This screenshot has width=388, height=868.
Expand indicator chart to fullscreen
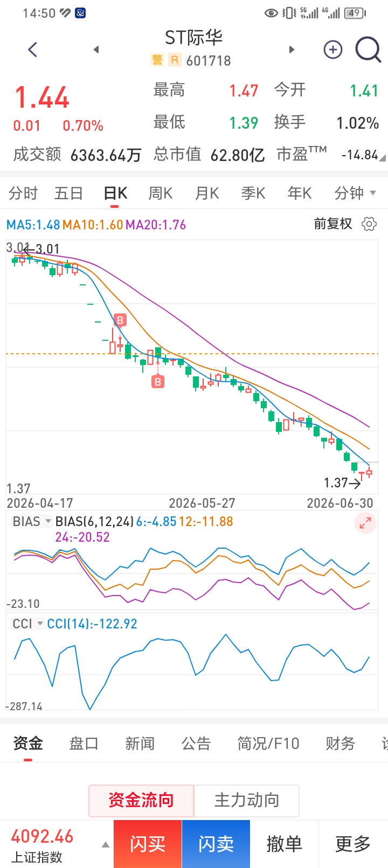tap(365, 522)
